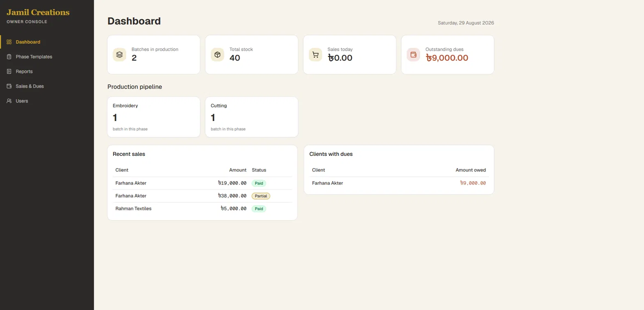Viewport: 644px width, 310px height.
Task: Click the wallet icon on Outstanding dues card
Action: click(x=413, y=55)
